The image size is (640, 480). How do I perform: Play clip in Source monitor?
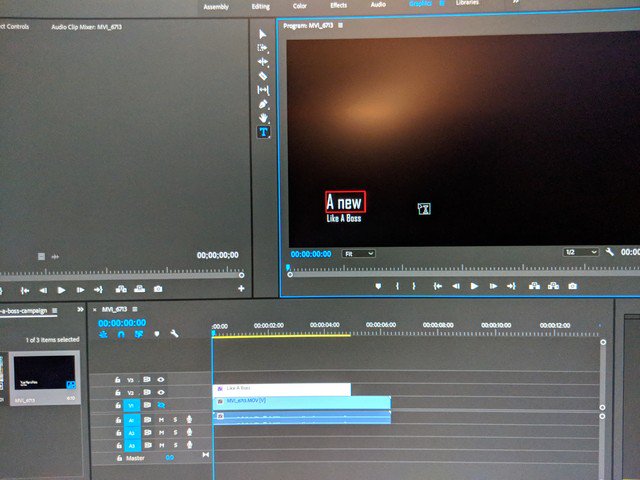coord(61,290)
